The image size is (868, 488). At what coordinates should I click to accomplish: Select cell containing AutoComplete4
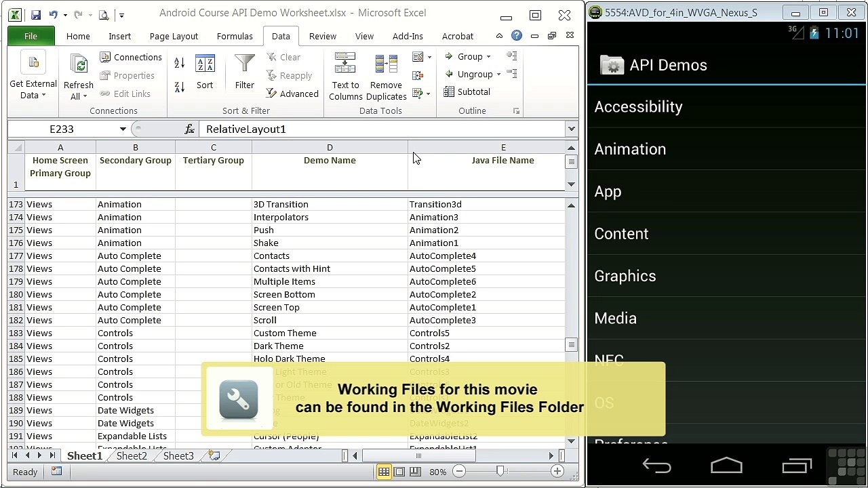tap(486, 256)
